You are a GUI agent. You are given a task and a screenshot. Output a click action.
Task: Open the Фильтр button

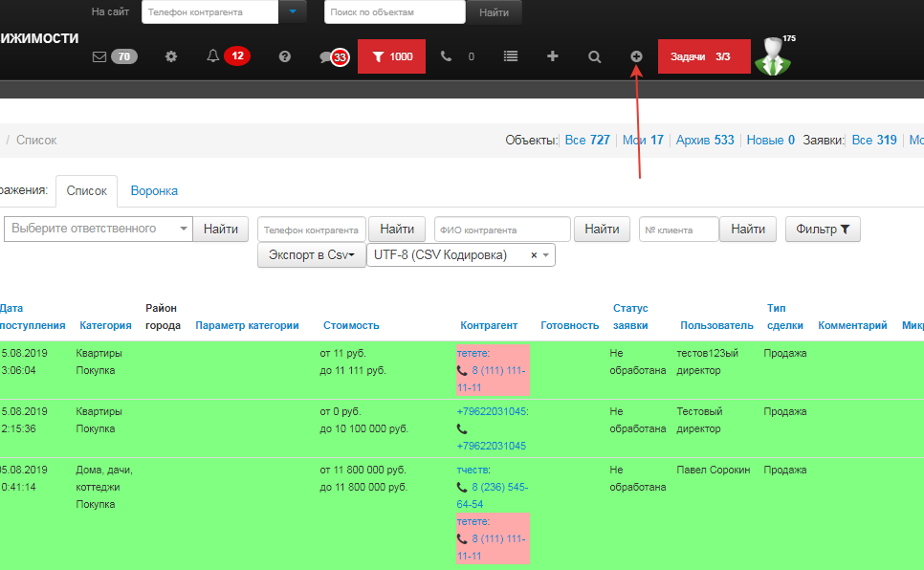pyautogui.click(x=823, y=229)
